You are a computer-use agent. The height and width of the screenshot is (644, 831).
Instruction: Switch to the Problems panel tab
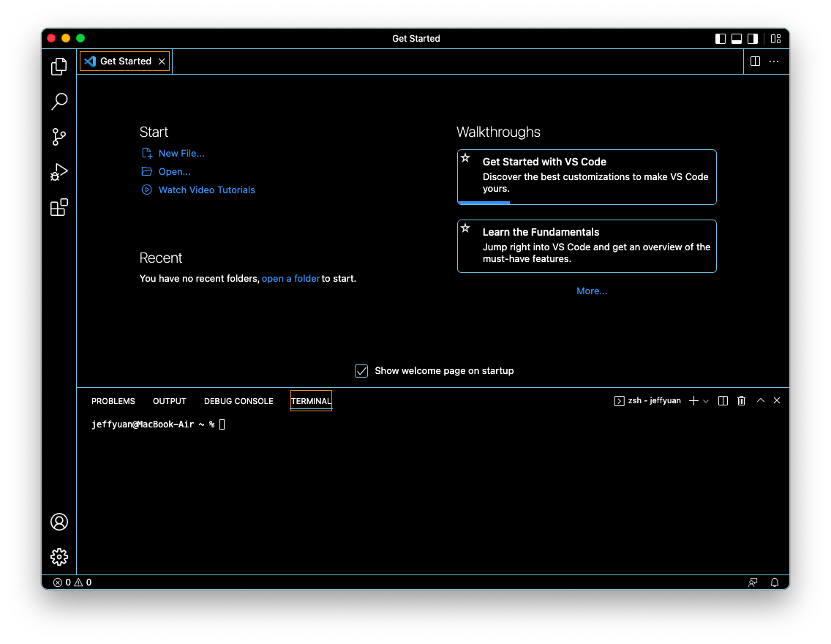point(113,401)
